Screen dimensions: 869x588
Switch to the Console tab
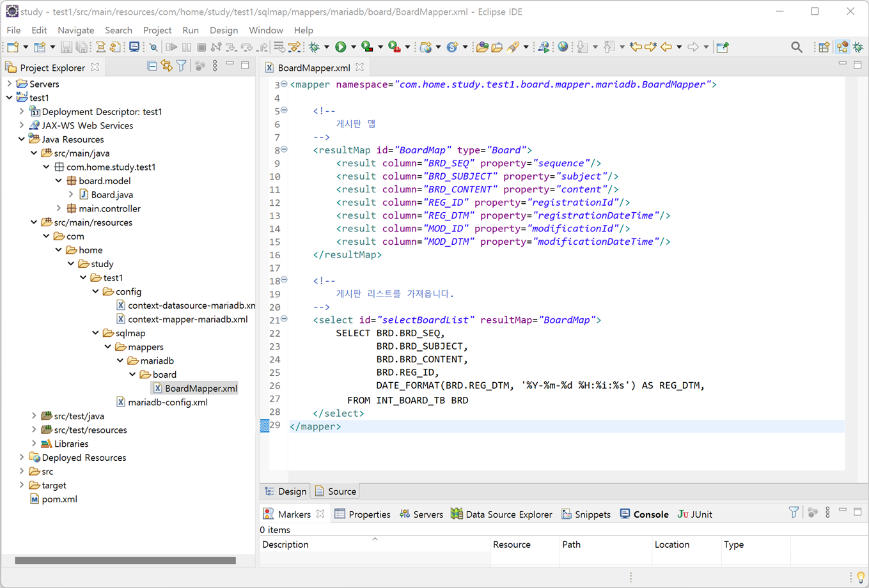click(644, 514)
